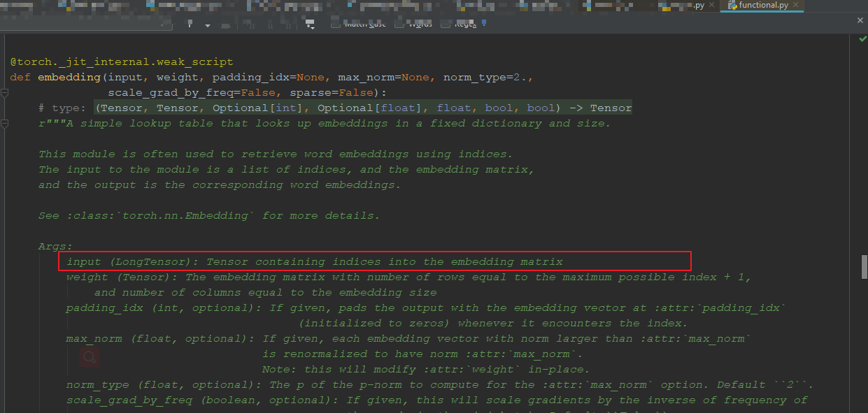Click 'padding_idx=None' in the function signature
The image size is (868, 413).
[269, 78]
